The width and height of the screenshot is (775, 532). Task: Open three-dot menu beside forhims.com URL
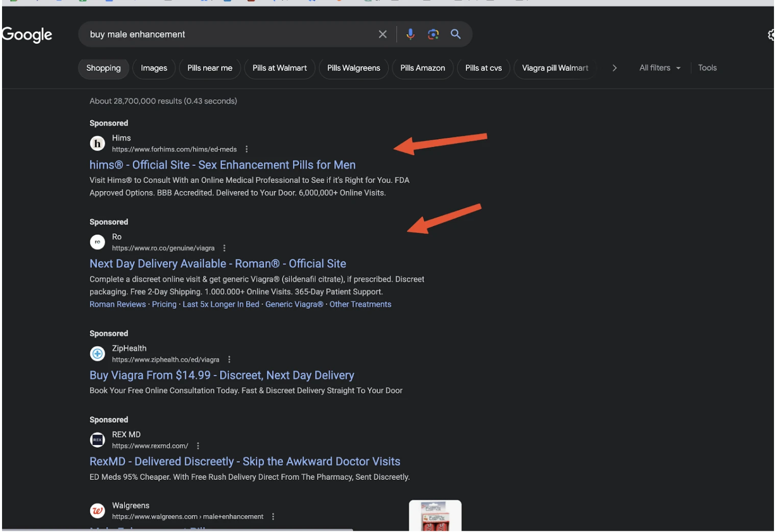tap(247, 149)
